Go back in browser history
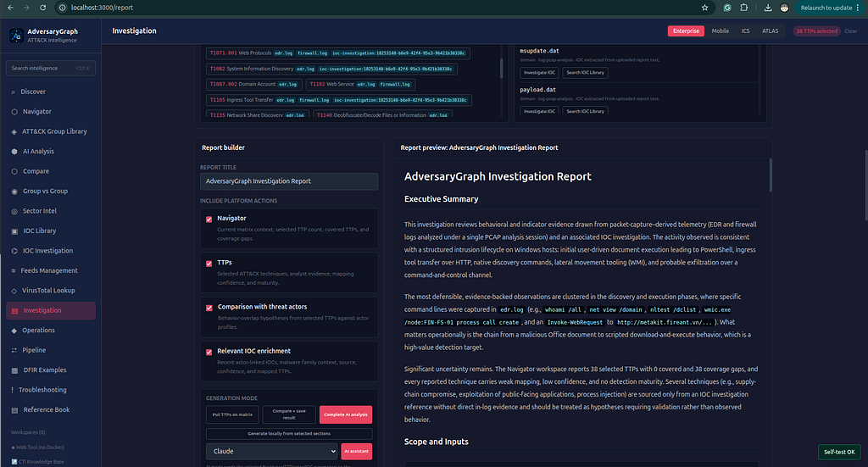This screenshot has width=868, height=467. pyautogui.click(x=10, y=8)
